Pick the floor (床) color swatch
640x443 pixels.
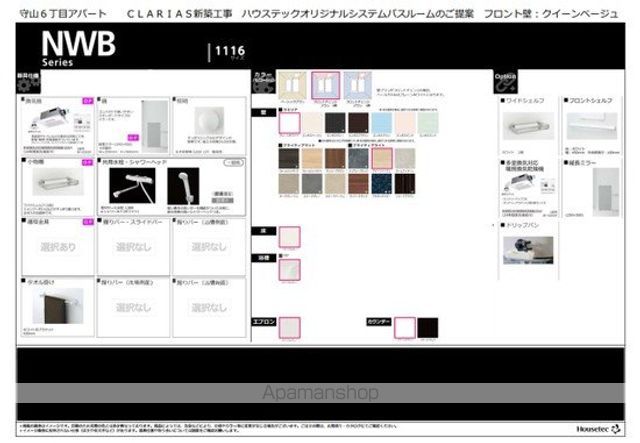pyautogui.click(x=290, y=237)
